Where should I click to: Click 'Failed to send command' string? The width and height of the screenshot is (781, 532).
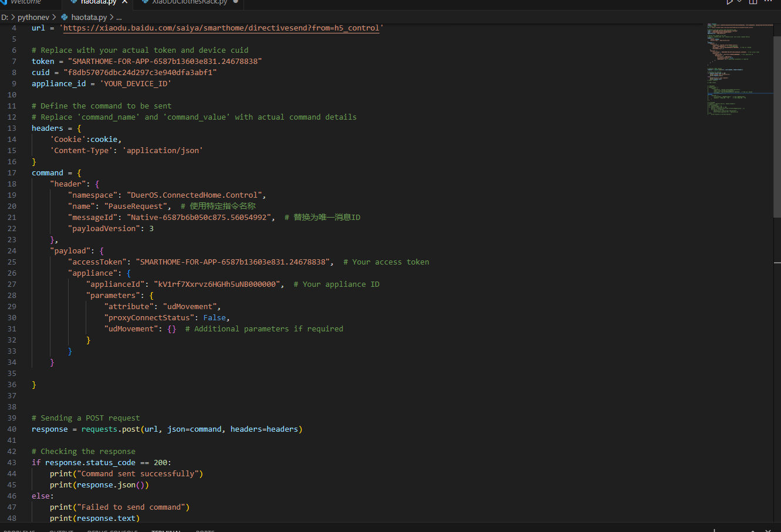pyautogui.click(x=131, y=507)
